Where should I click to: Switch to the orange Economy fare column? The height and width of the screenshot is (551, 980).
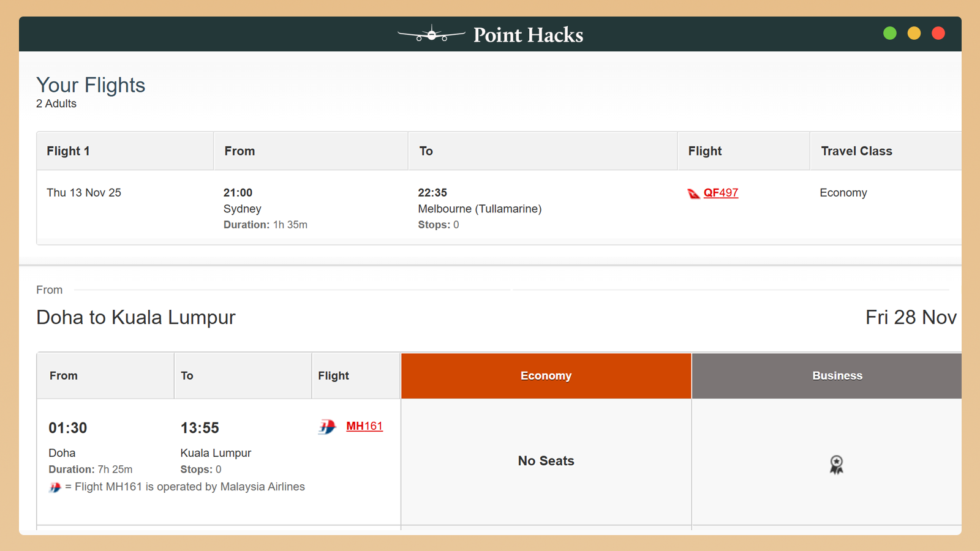546,376
